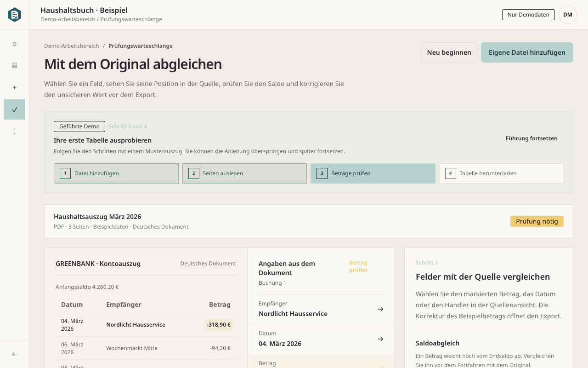Click the Betrag column header
The image size is (588, 368).
(220, 305)
